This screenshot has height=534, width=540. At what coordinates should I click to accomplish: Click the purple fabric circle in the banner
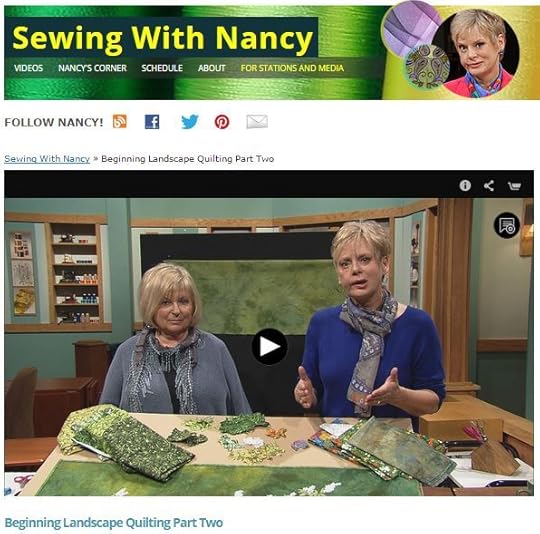pyautogui.click(x=410, y=29)
